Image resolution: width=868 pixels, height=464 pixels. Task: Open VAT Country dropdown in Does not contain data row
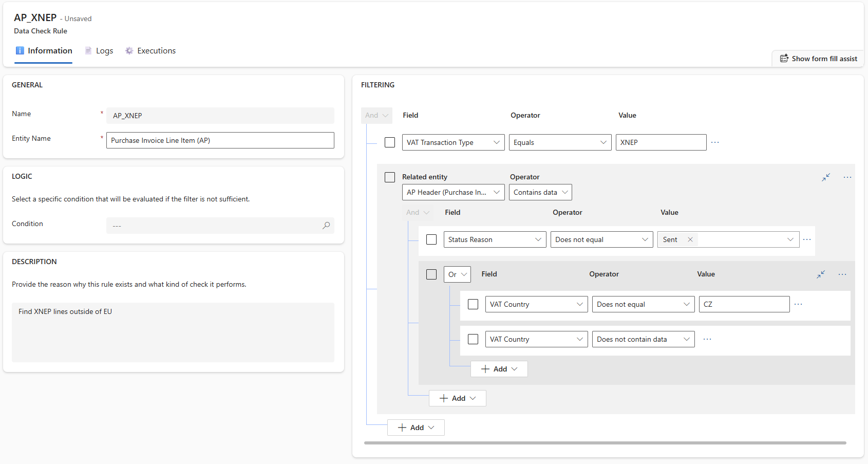pyautogui.click(x=537, y=339)
